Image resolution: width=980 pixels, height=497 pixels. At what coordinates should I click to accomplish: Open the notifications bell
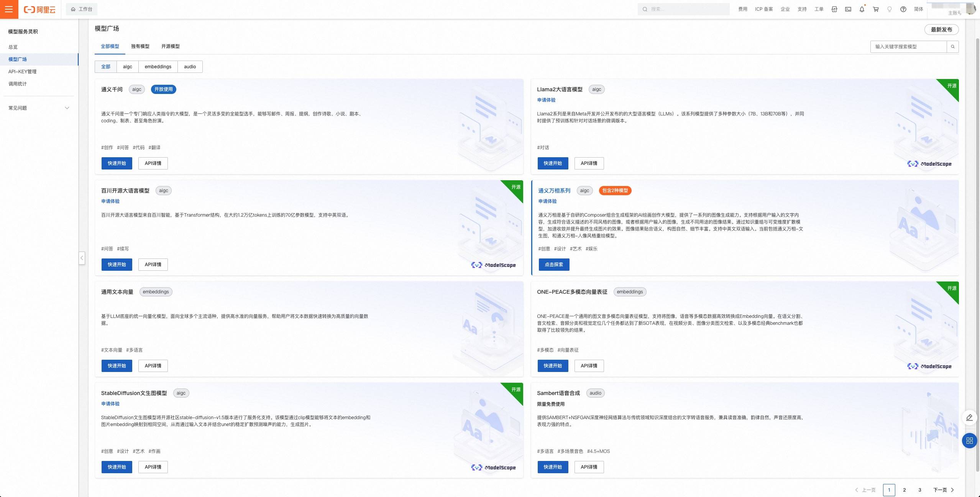pos(862,9)
